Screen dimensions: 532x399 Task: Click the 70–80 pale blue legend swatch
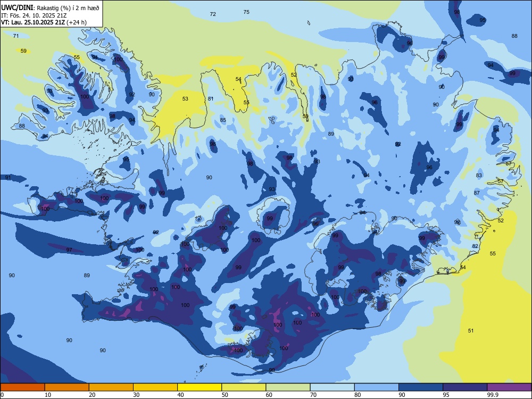pyautogui.click(x=332, y=387)
